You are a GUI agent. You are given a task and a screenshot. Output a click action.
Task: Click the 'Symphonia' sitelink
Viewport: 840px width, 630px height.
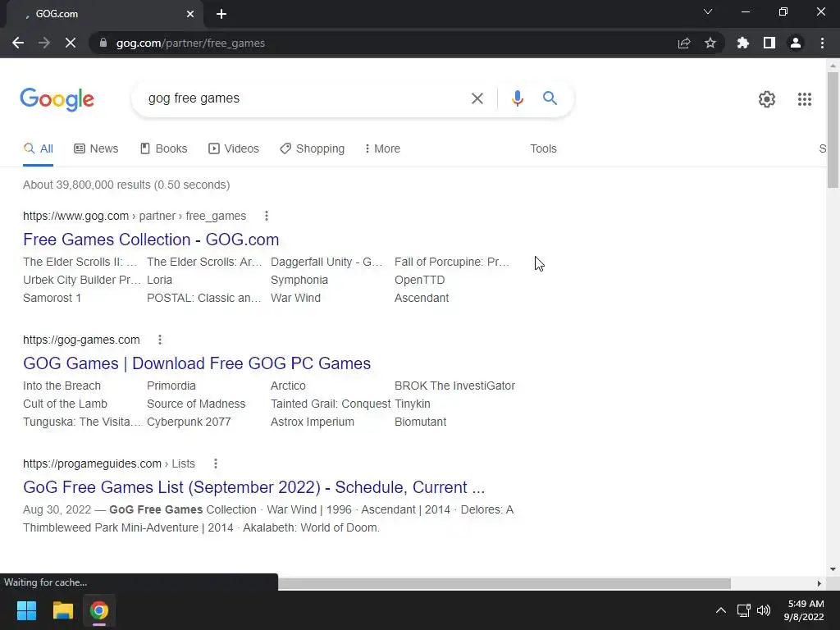[299, 281]
